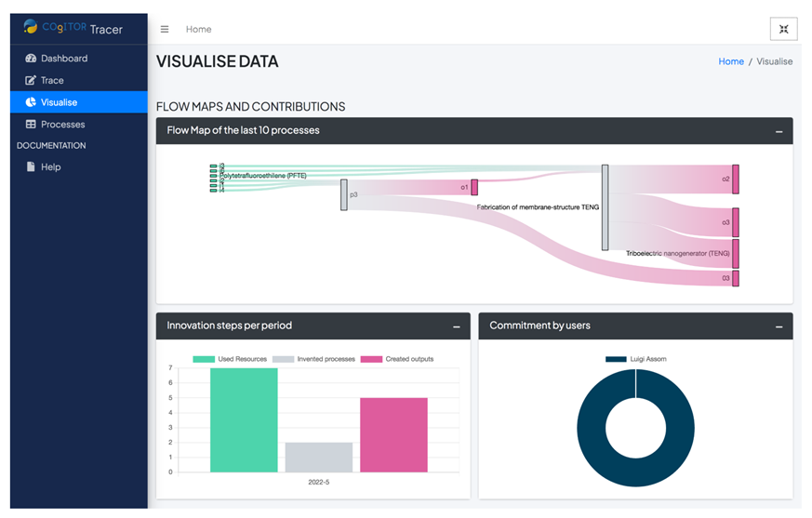
Task: Toggle the Invented processes legend swatch
Action: tap(284, 359)
